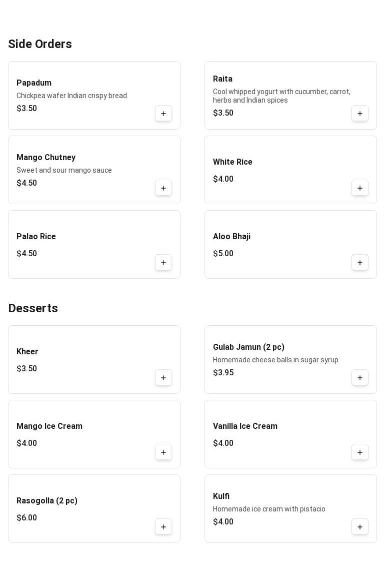
Task: Click plus button on Rasogolla card
Action: point(163,527)
